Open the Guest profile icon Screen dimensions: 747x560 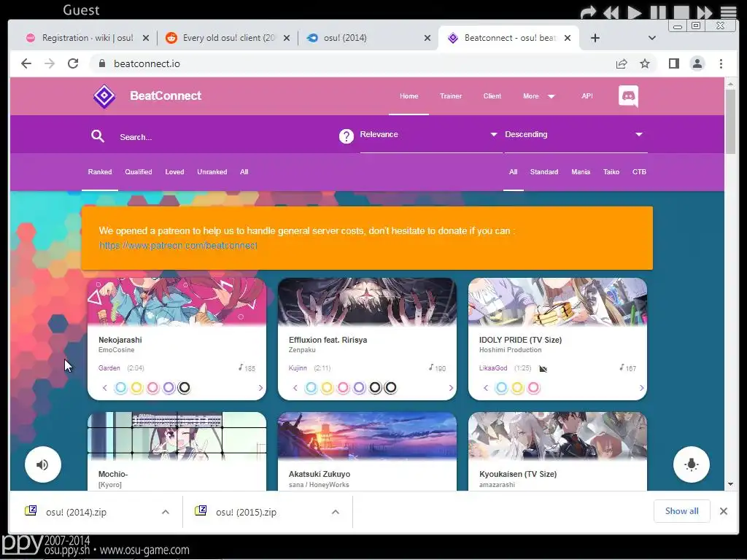697,63
